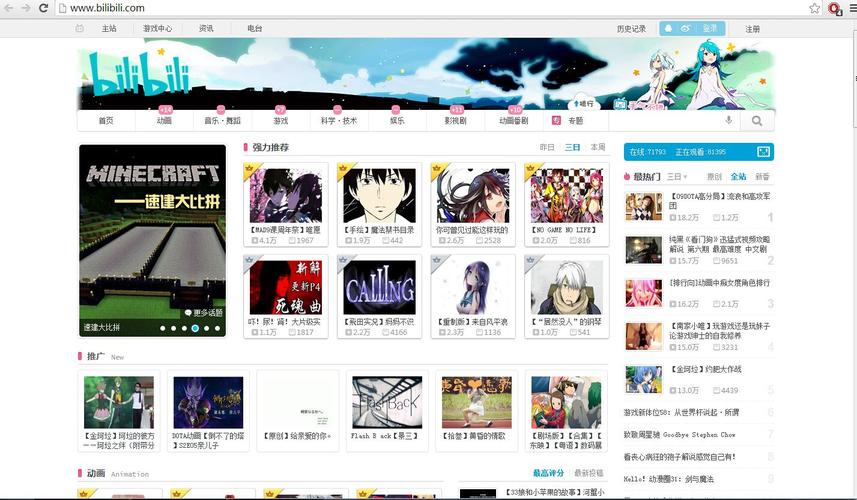Open 致敬周星驰 Goodbye Stephen Chow link

(679, 434)
